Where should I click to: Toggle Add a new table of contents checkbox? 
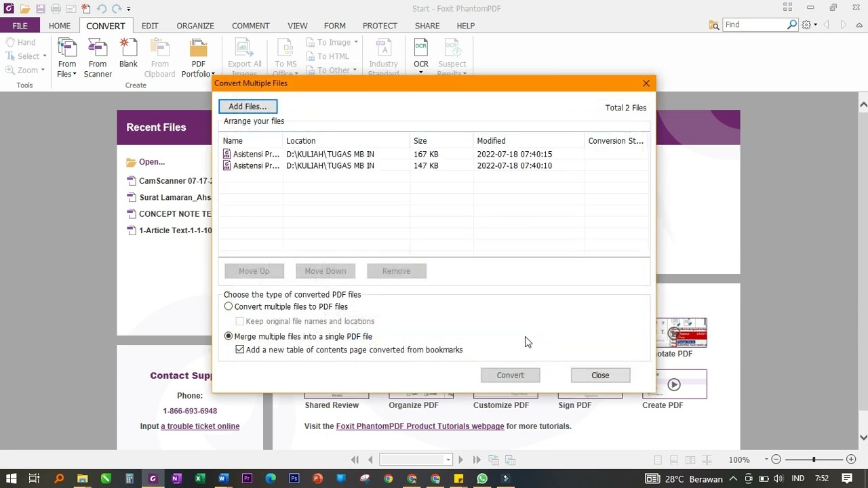pos(240,350)
